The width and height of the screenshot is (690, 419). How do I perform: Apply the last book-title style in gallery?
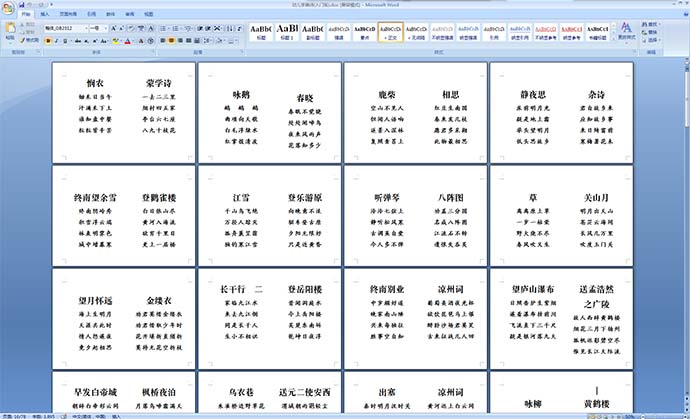click(598, 32)
